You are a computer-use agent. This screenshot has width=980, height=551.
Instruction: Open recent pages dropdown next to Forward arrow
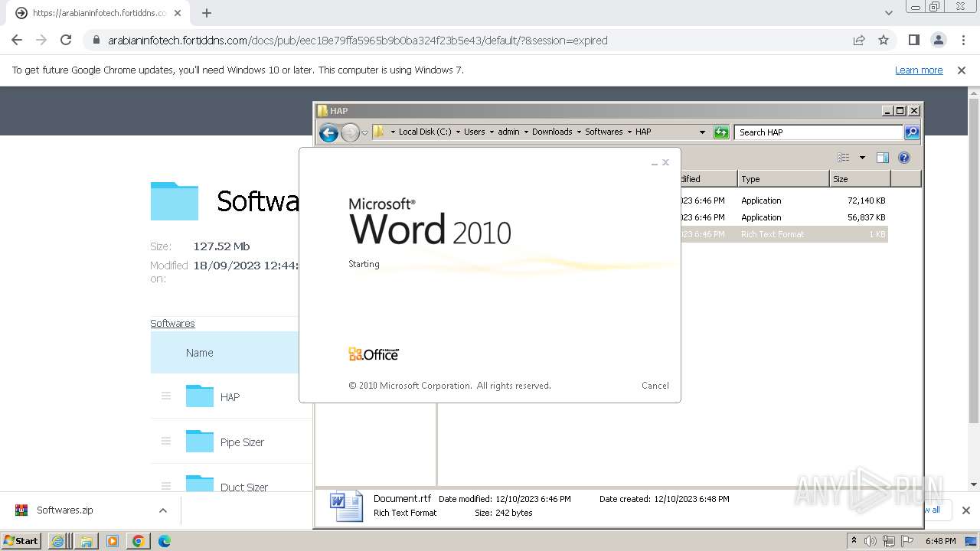click(x=365, y=133)
